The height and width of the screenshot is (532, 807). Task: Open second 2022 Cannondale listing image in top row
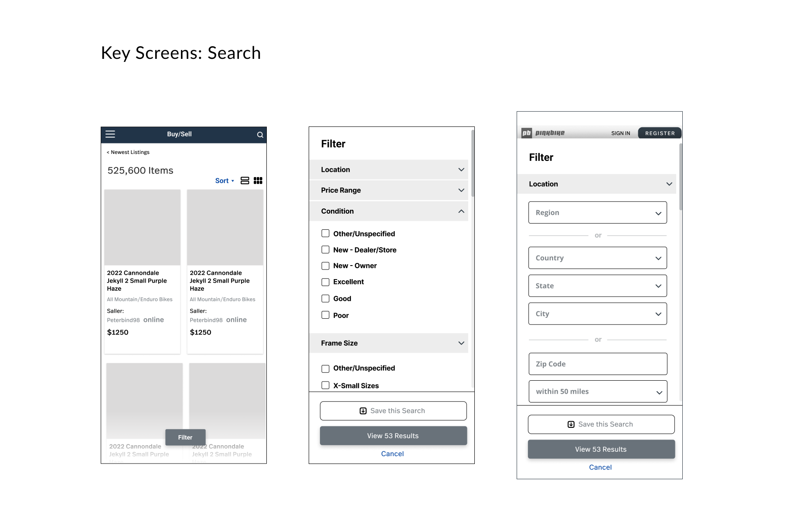click(225, 227)
